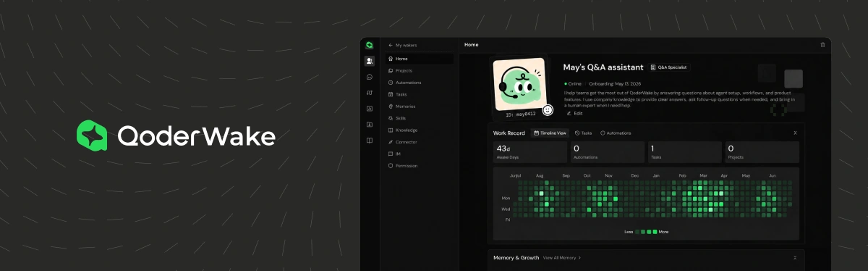Open Projects in the side navigation
The width and height of the screenshot is (868, 271).
coord(420,71)
